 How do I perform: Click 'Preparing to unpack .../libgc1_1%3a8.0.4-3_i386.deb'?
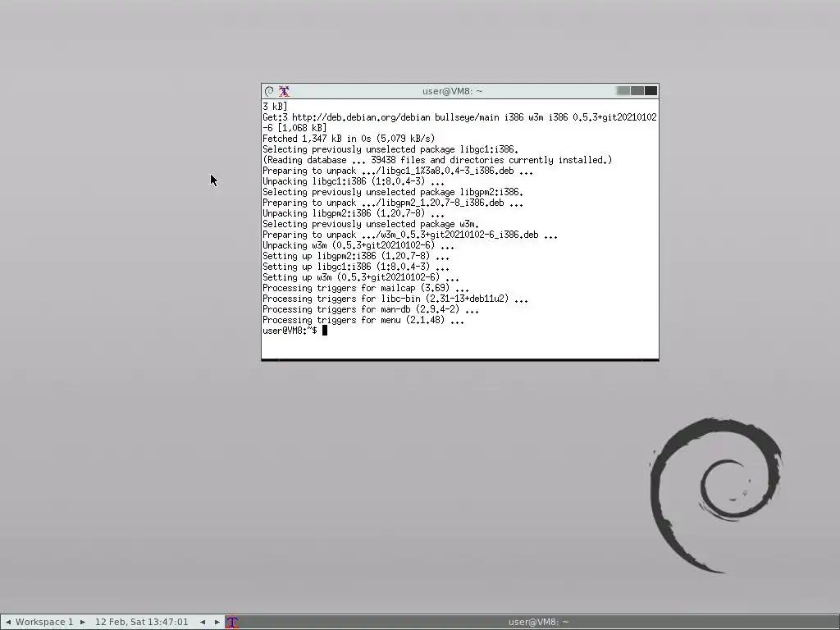[x=398, y=171]
